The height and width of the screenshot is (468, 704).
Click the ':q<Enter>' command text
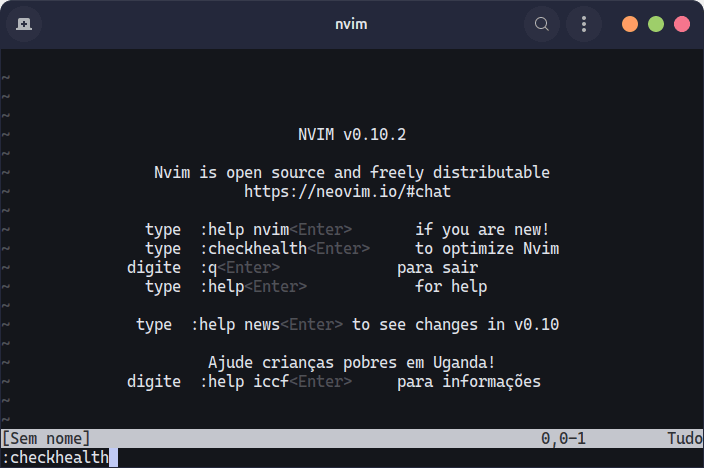tap(240, 268)
